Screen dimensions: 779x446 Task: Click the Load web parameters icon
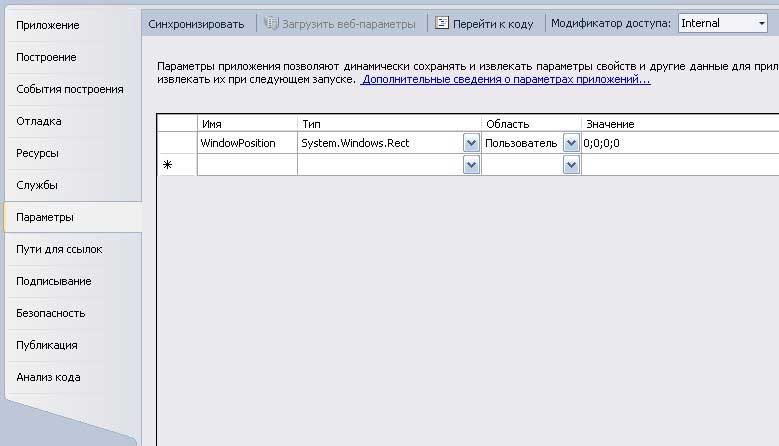coord(271,23)
